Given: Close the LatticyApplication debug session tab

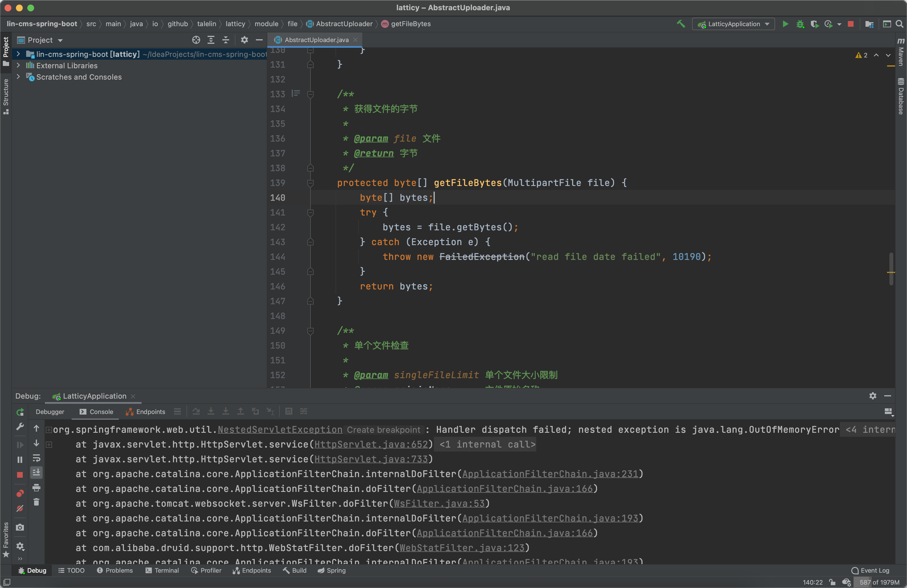Looking at the screenshot, I should [x=133, y=396].
